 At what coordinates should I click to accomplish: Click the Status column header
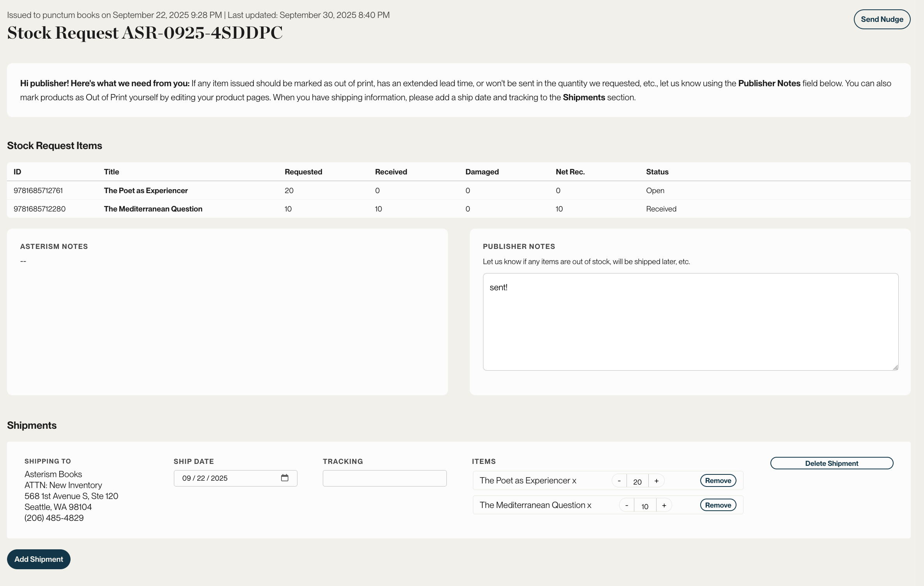[x=657, y=172]
